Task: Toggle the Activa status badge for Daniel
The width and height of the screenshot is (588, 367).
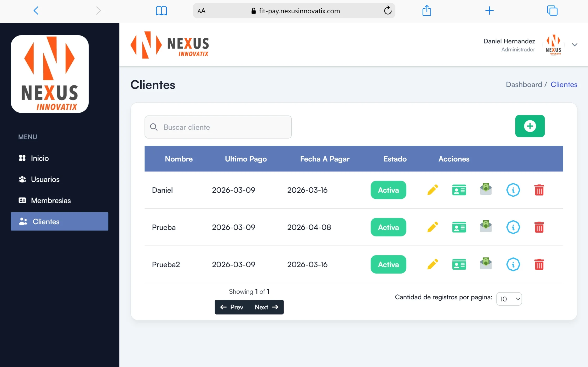Action: (x=388, y=190)
